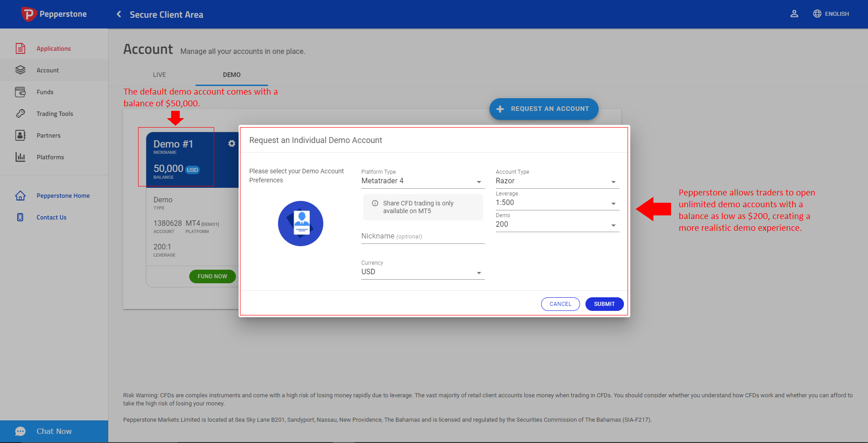The width and height of the screenshot is (868, 443).
Task: Open Platforms in the sidebar
Action: pos(54,157)
